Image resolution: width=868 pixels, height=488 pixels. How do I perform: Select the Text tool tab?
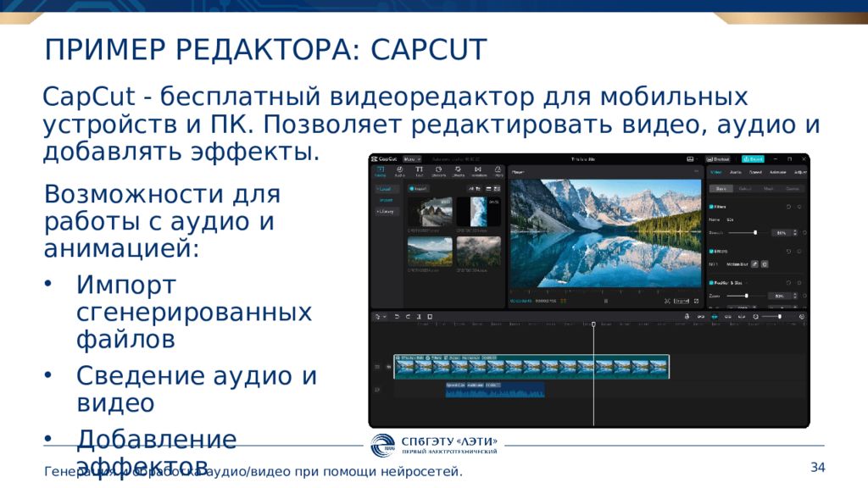(419, 171)
